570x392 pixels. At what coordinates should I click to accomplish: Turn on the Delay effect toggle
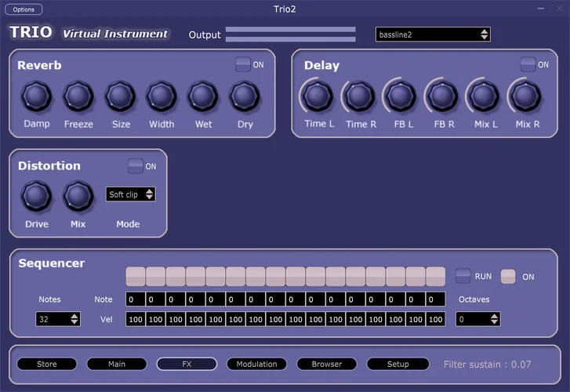point(528,65)
